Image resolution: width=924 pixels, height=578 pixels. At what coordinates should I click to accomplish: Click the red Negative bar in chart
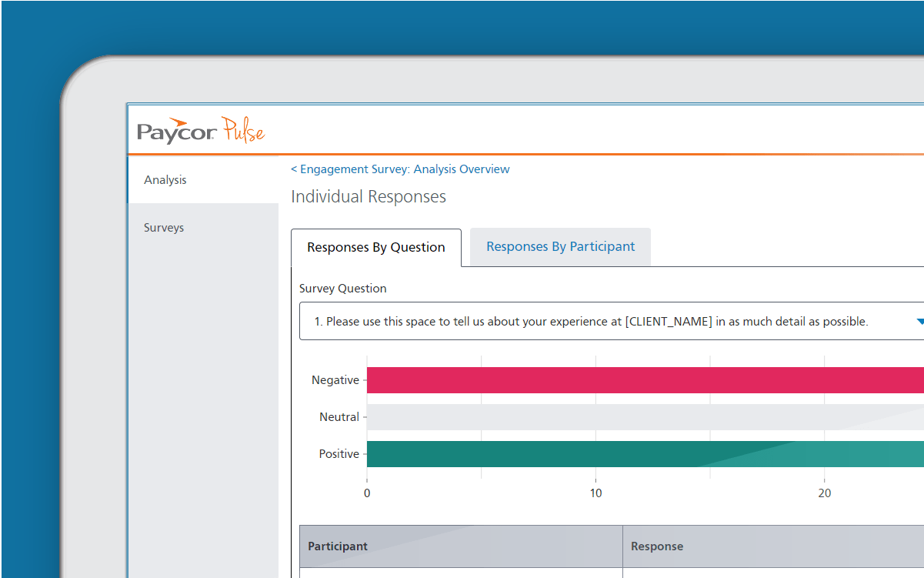pyautogui.click(x=645, y=380)
